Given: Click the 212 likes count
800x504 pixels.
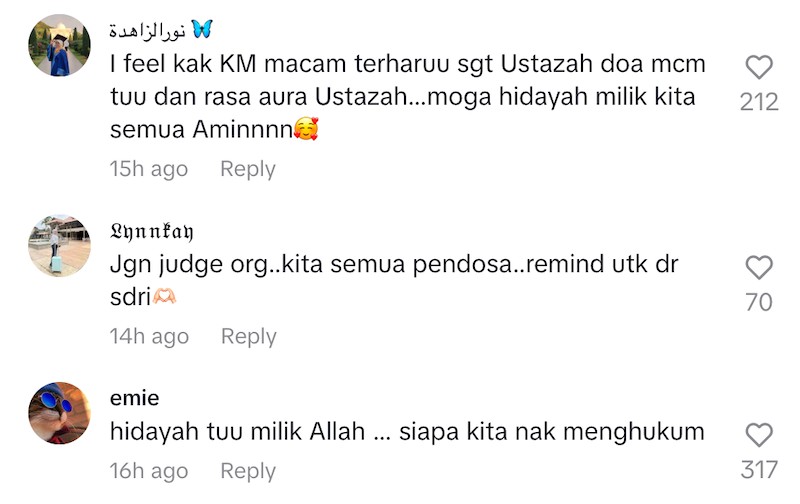Looking at the screenshot, I should [x=759, y=102].
